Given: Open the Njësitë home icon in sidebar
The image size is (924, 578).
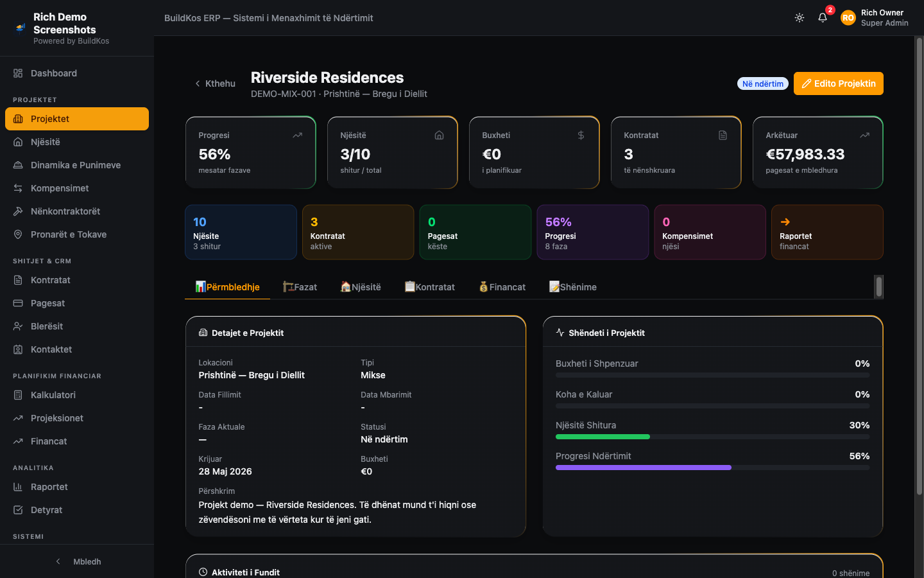Looking at the screenshot, I should point(18,142).
